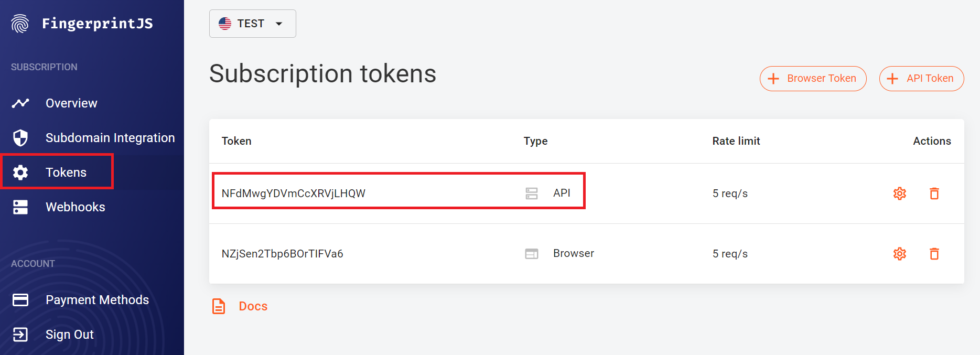Click the Docs document icon
This screenshot has height=355, width=980.
[219, 306]
